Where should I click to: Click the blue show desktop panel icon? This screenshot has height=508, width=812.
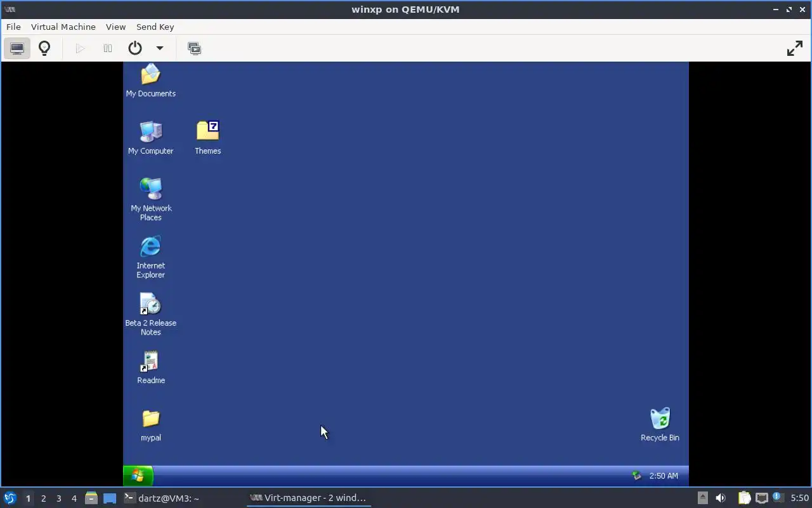pyautogui.click(x=110, y=498)
